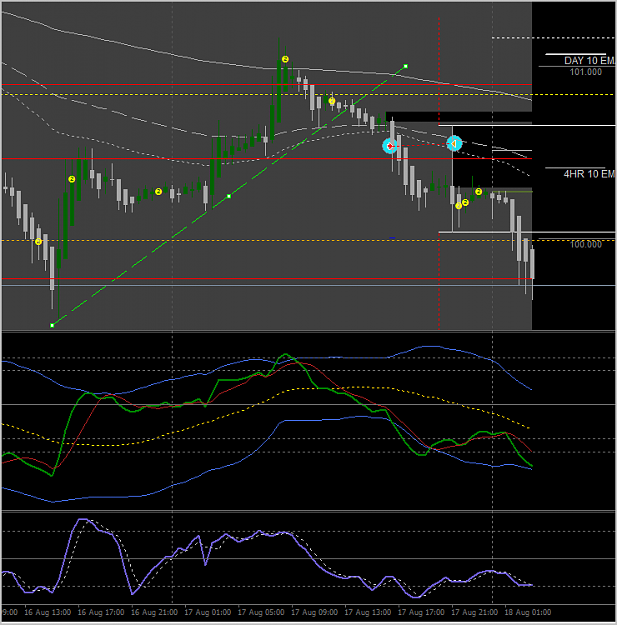Click the leftmost yellow marker on the dashed 100.000 line
This screenshot has height=625, width=617.
(38, 242)
